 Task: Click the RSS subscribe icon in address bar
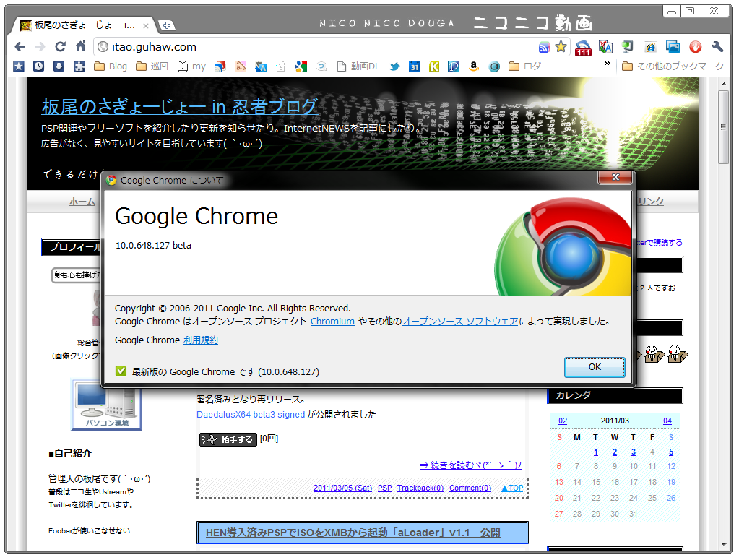click(545, 47)
